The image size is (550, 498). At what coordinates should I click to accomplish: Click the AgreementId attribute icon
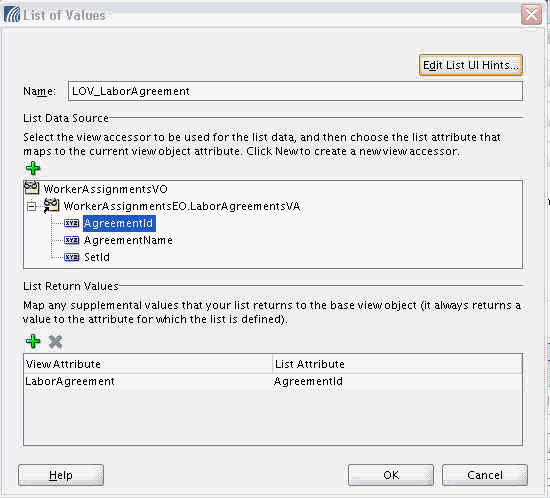pyautogui.click(x=72, y=223)
